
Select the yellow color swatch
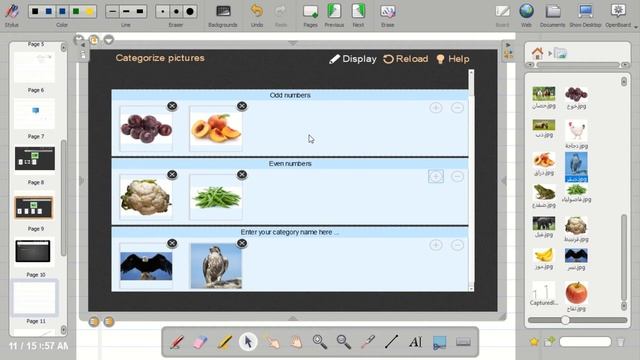point(89,11)
